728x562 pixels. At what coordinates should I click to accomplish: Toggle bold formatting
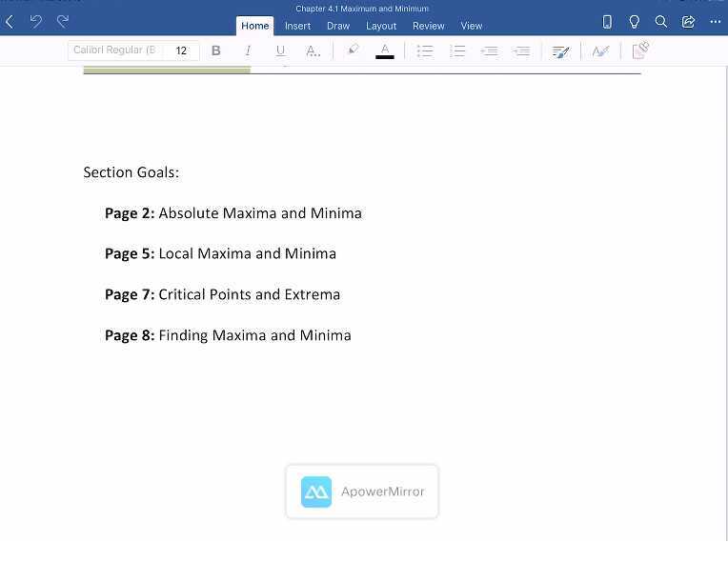(216, 50)
